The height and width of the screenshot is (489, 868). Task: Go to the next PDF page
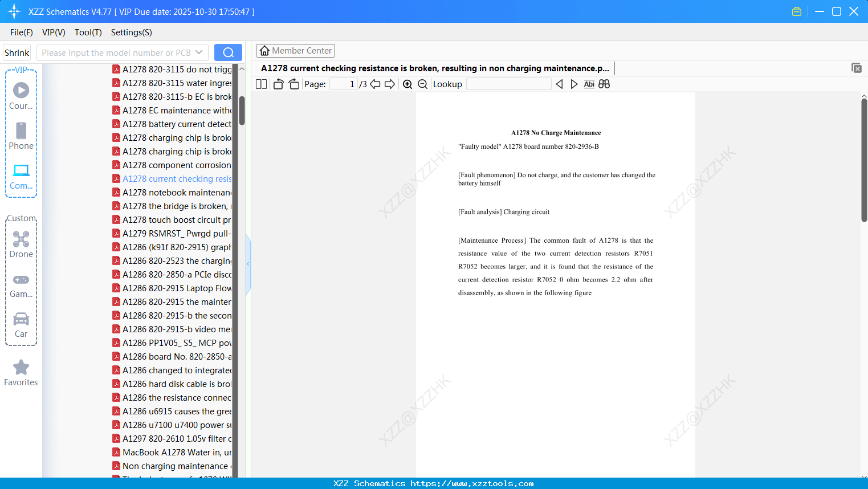tap(390, 84)
